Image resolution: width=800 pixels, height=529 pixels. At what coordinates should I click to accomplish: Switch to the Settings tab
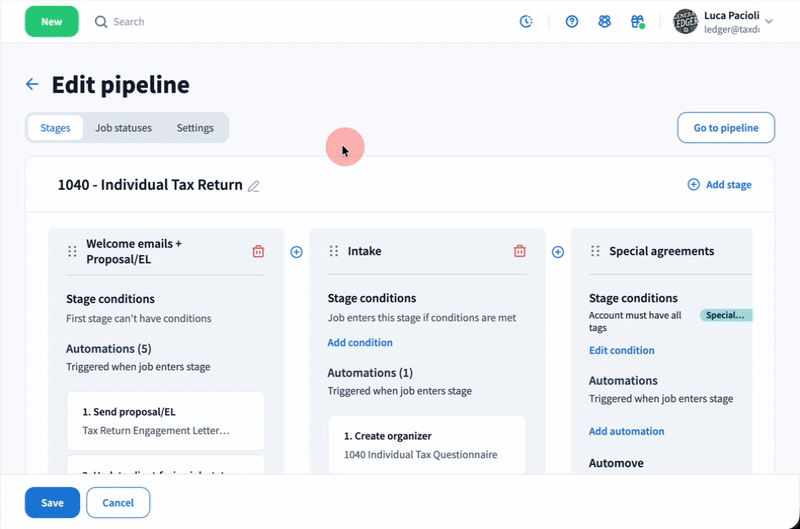(x=195, y=128)
